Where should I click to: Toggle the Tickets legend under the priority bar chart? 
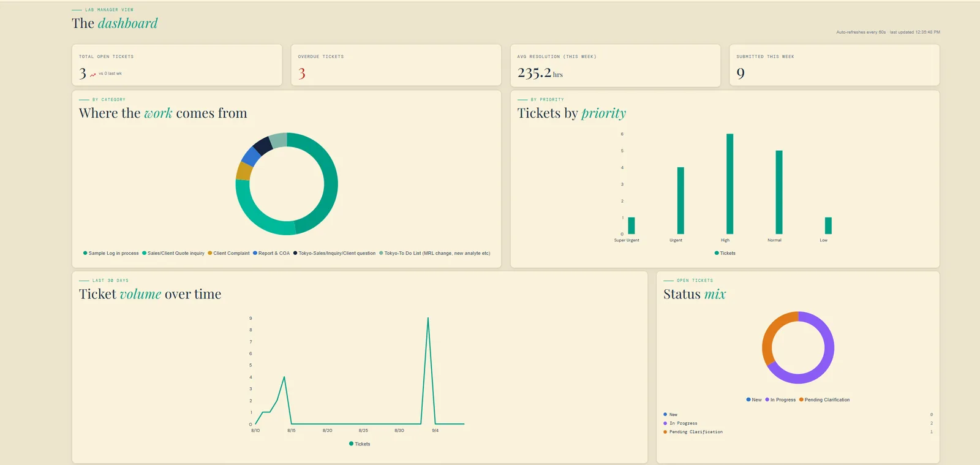click(725, 253)
